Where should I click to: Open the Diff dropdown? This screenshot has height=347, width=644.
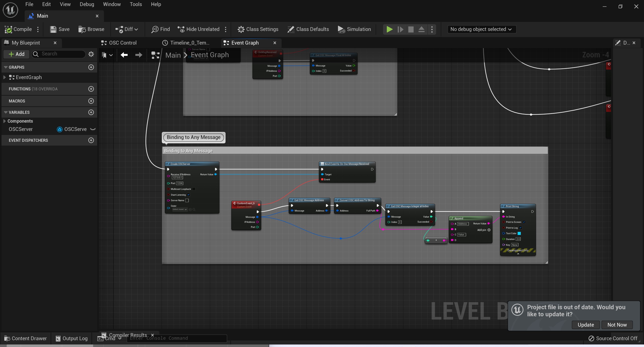[127, 29]
